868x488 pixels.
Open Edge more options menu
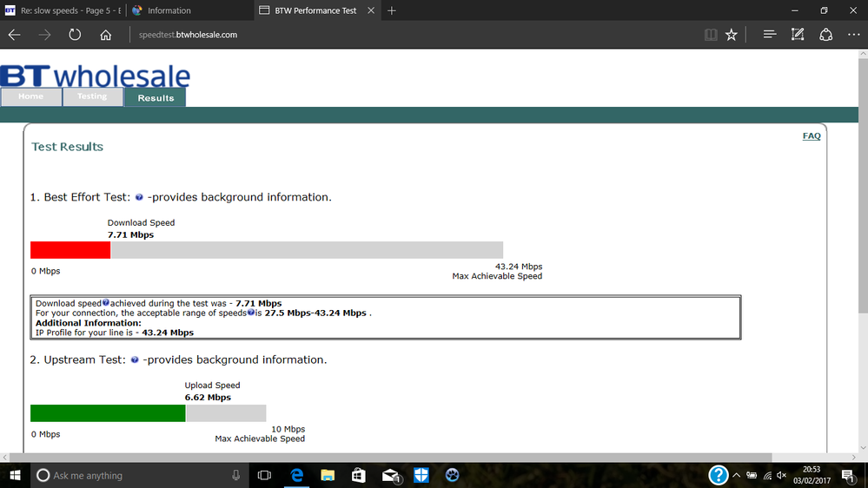tap(853, 35)
